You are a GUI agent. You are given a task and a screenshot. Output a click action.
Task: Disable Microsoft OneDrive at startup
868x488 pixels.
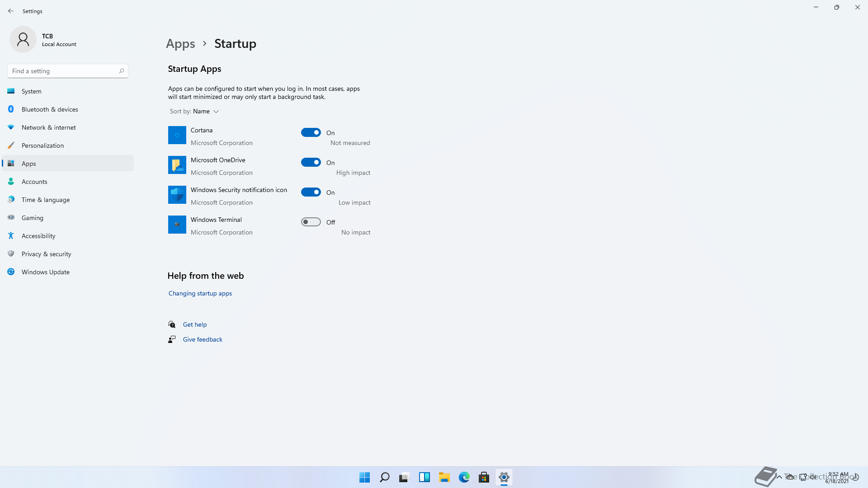(x=311, y=162)
